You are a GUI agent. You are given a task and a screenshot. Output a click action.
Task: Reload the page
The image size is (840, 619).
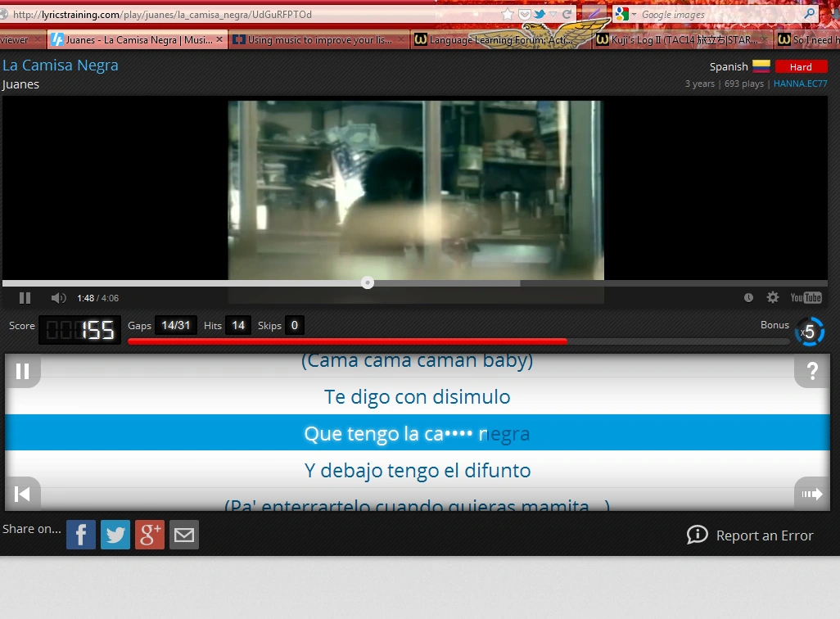(567, 15)
